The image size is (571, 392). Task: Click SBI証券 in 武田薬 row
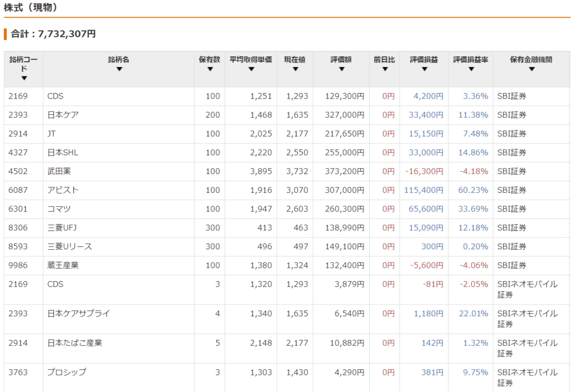[x=512, y=171]
